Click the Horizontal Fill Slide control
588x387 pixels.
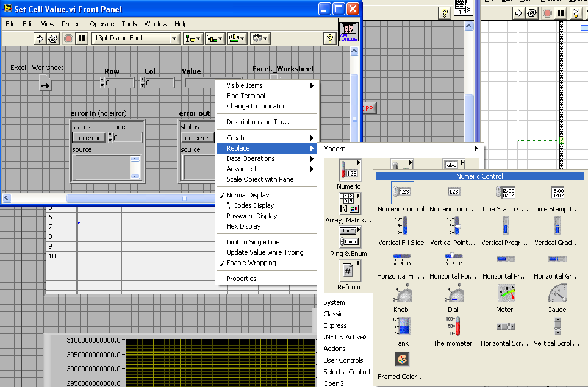point(401,260)
